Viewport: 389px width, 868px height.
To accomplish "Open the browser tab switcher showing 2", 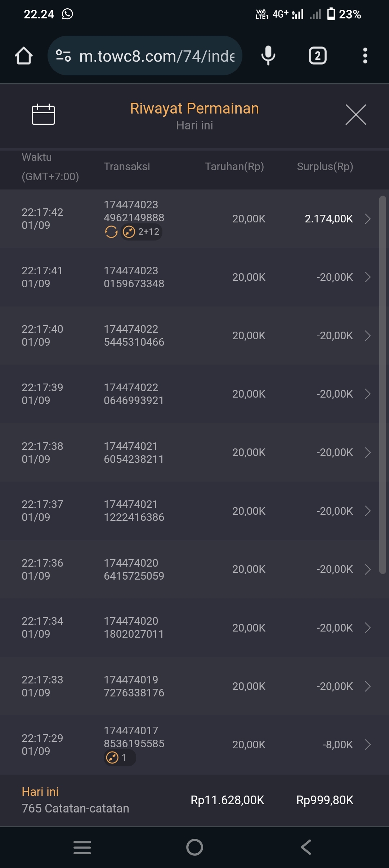I will (317, 56).
